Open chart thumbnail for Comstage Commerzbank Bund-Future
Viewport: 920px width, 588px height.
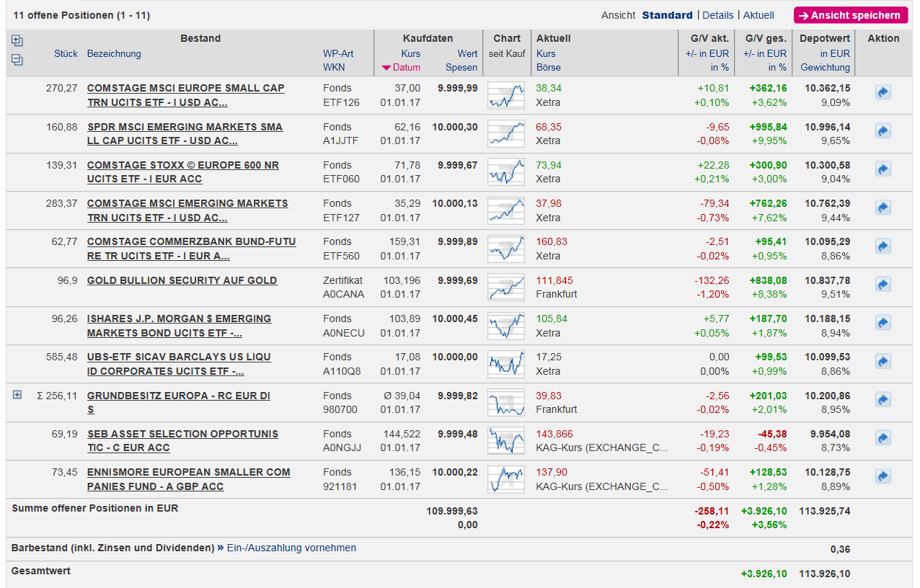(x=505, y=249)
